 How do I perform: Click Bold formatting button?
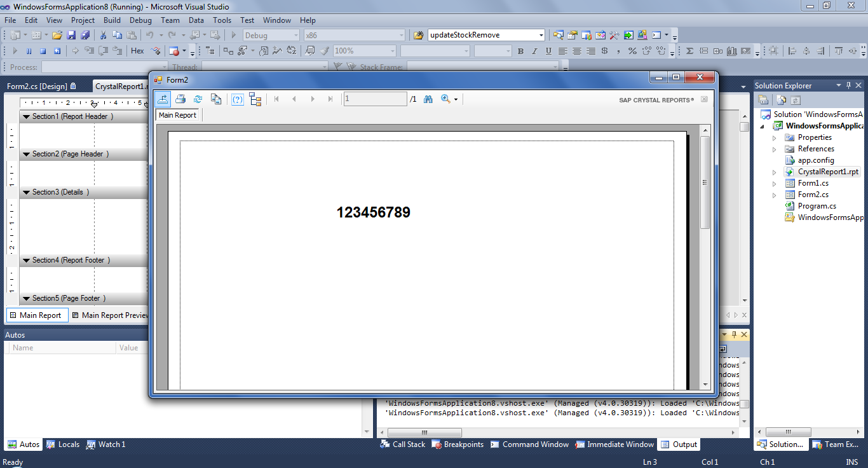520,51
